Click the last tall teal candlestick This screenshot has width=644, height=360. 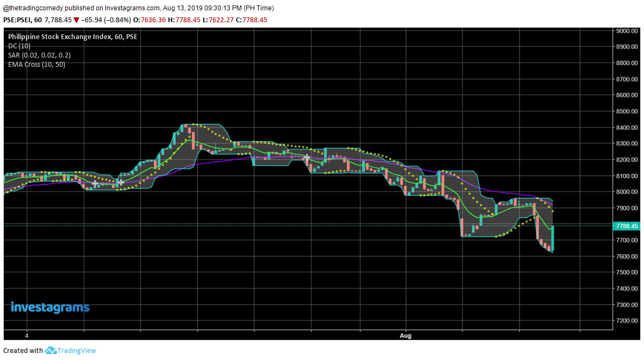click(553, 238)
